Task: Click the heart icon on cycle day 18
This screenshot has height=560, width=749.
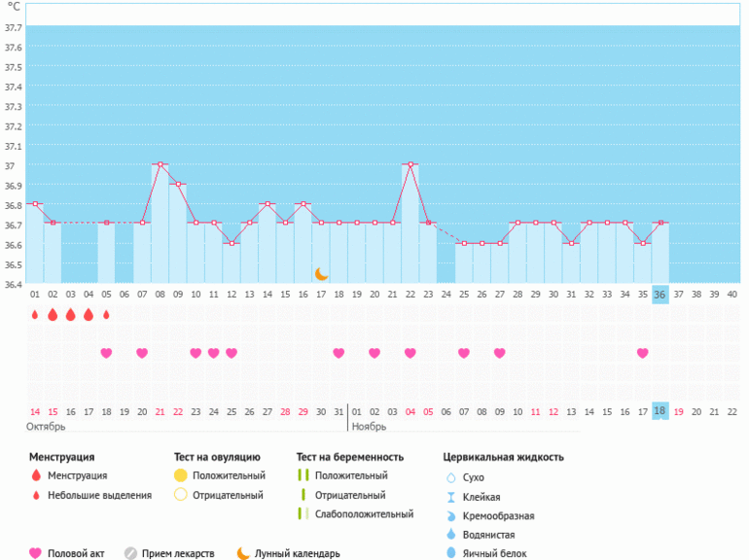Action: point(339,353)
